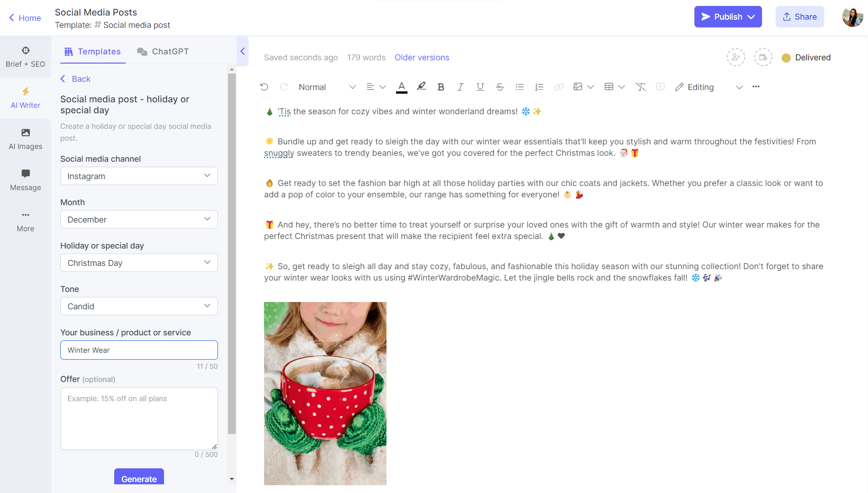Open the Tone dropdown showing Candid

139,306
